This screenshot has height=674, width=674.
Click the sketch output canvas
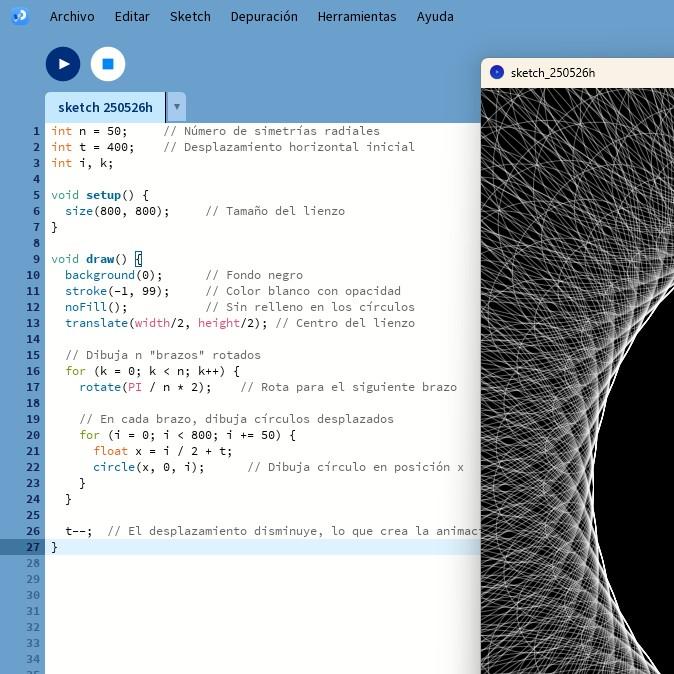(x=577, y=381)
